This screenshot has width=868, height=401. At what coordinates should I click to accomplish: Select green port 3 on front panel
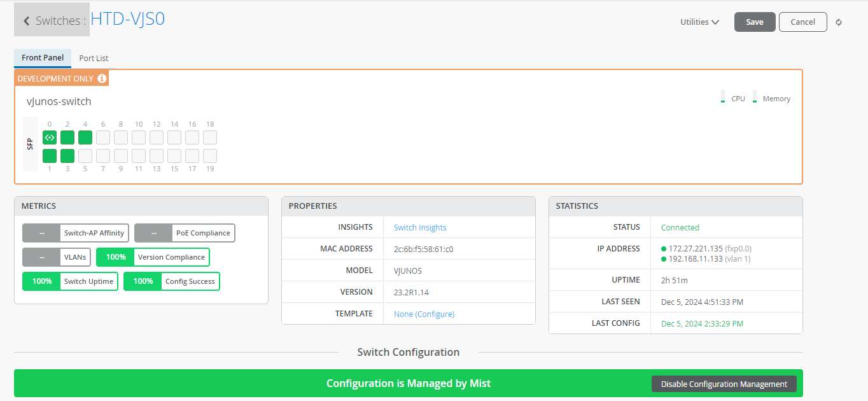(67, 156)
